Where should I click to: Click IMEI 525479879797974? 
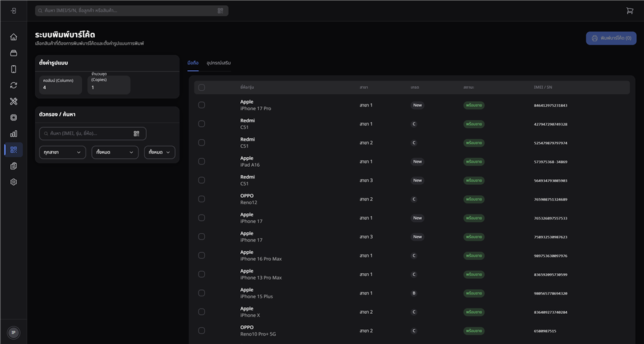[x=551, y=143]
